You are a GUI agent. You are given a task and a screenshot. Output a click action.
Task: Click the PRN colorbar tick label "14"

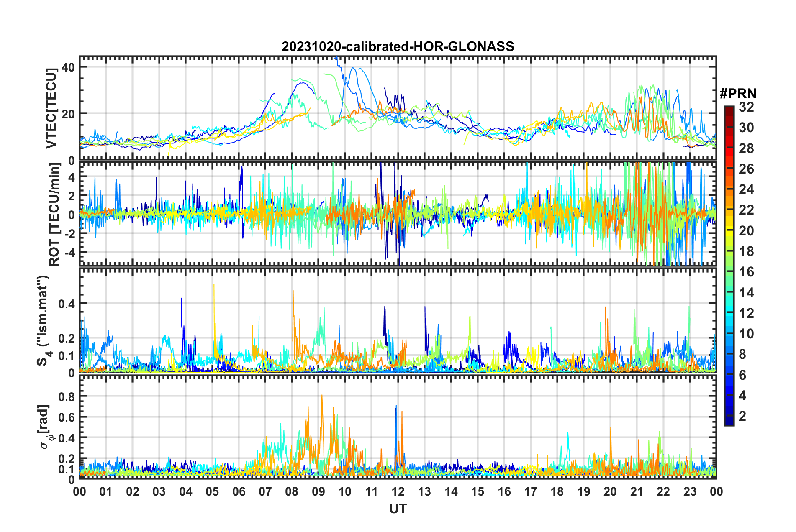[x=746, y=292]
